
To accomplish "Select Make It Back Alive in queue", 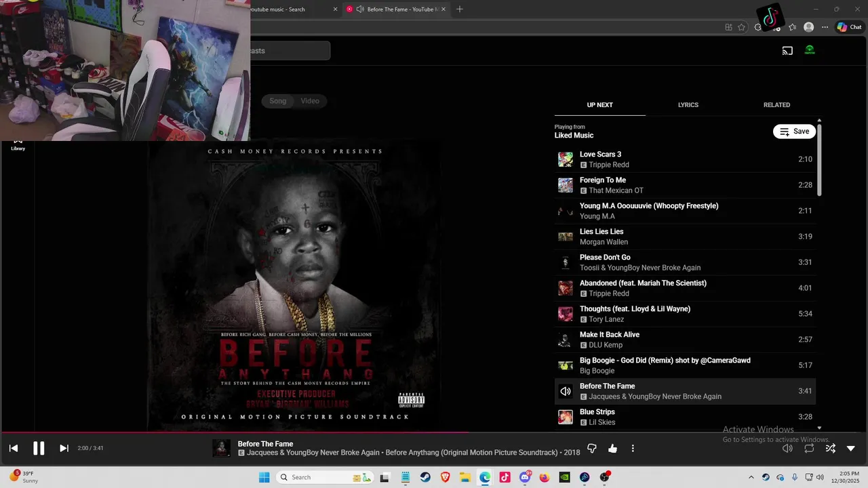I will 685,340.
